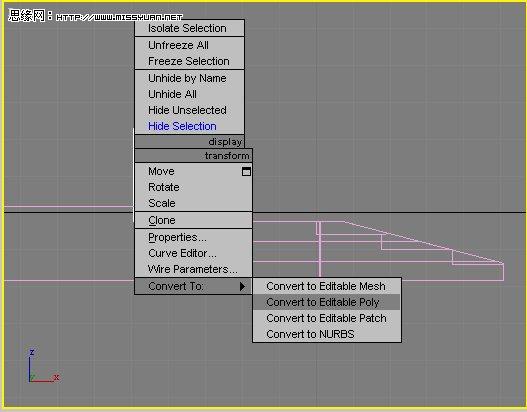The width and height of the screenshot is (527, 412).
Task: Click the Convert To submenu arrow
Action: click(242, 286)
